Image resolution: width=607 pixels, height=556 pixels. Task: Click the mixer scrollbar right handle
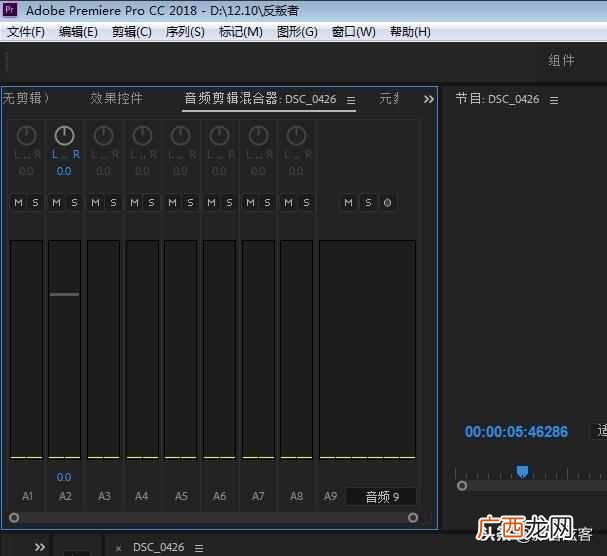413,518
